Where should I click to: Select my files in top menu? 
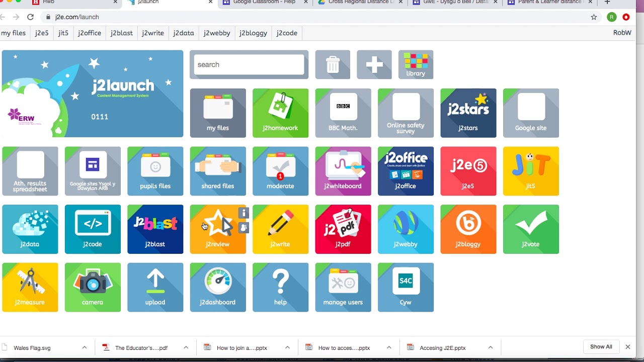pyautogui.click(x=14, y=33)
